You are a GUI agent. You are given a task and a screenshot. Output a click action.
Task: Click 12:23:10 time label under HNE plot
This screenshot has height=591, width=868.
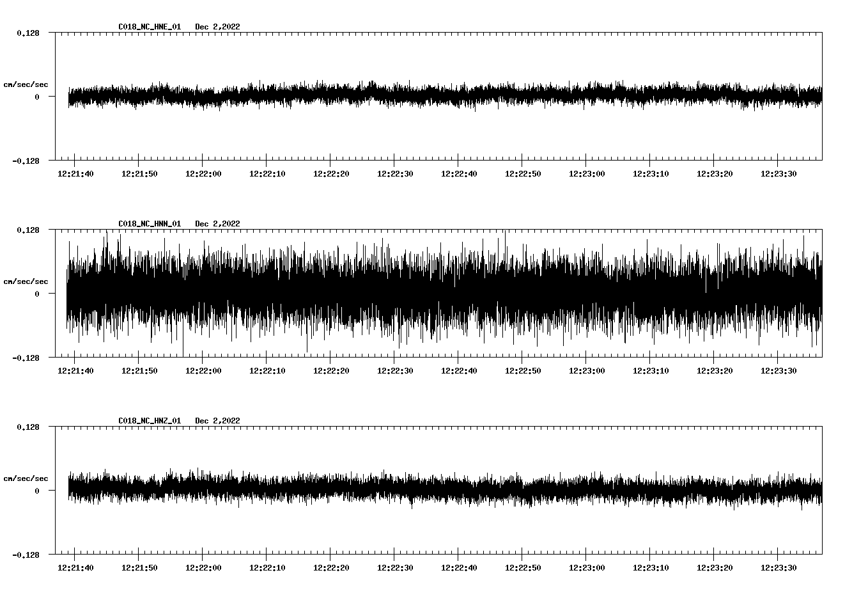click(651, 173)
